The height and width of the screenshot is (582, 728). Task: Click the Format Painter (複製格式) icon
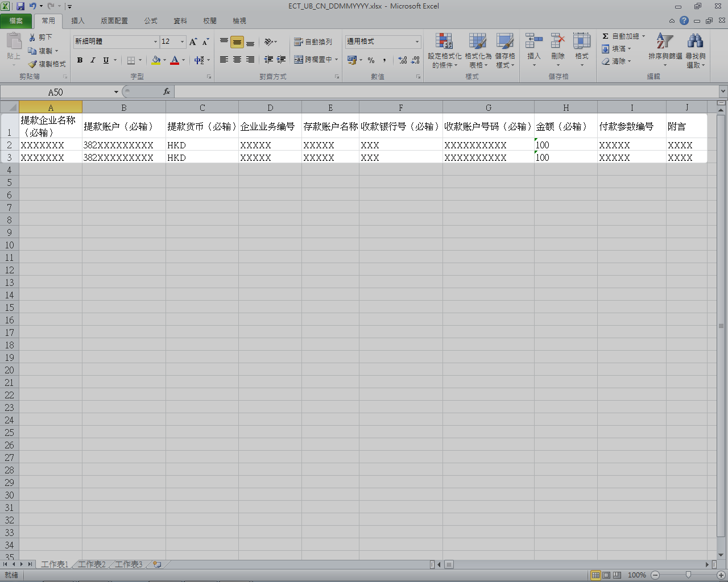pos(33,64)
